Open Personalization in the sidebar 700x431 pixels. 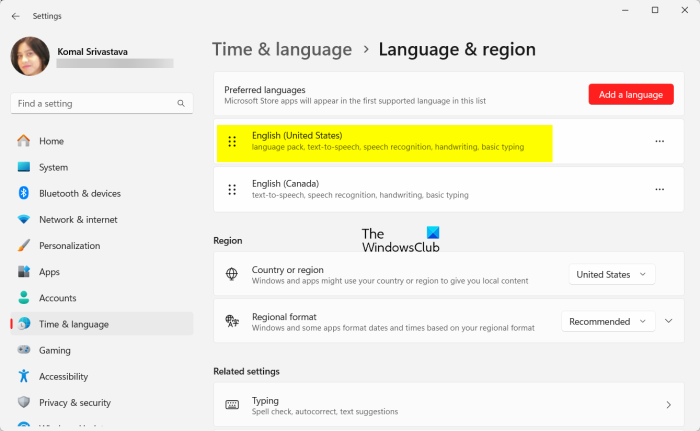point(69,245)
